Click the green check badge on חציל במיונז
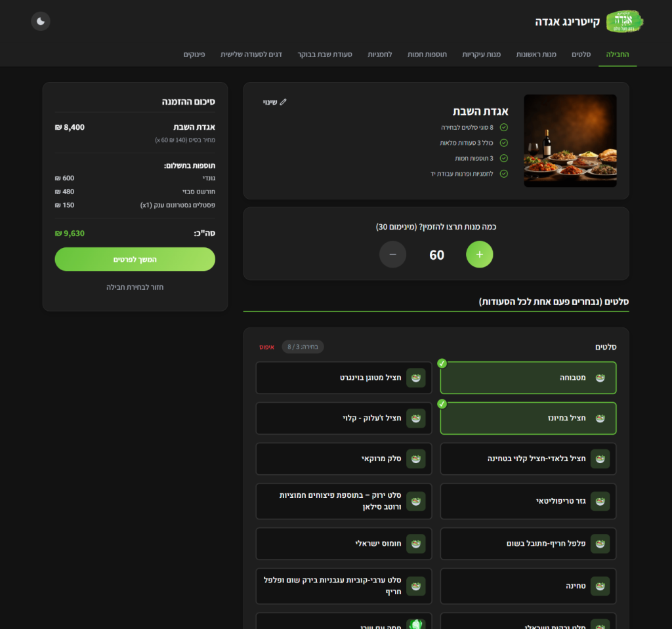672x629 pixels. tap(442, 404)
